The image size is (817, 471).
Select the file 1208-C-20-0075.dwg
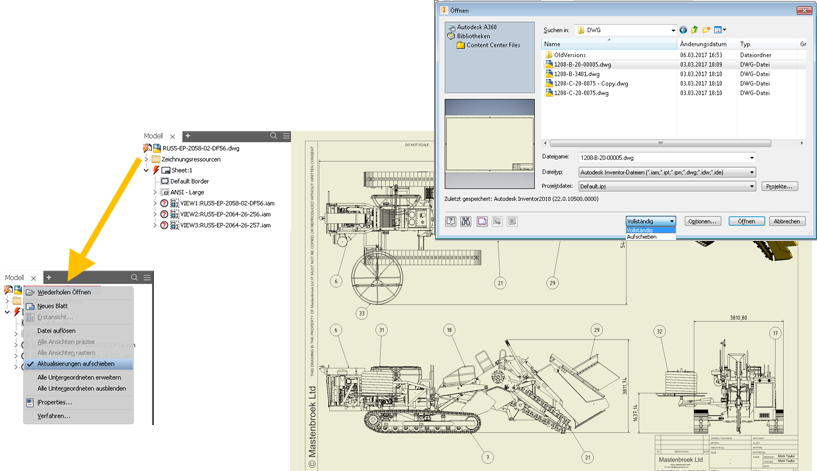coord(581,93)
